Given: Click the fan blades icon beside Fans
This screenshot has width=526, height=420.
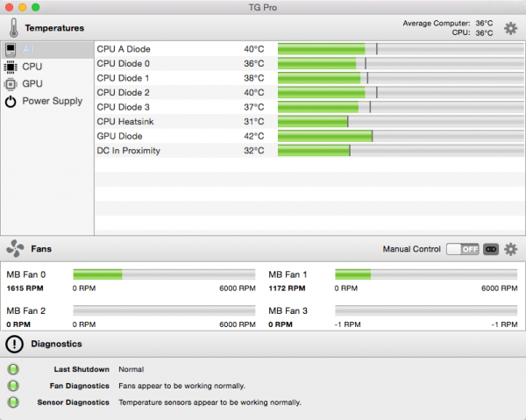Looking at the screenshot, I should tap(15, 248).
